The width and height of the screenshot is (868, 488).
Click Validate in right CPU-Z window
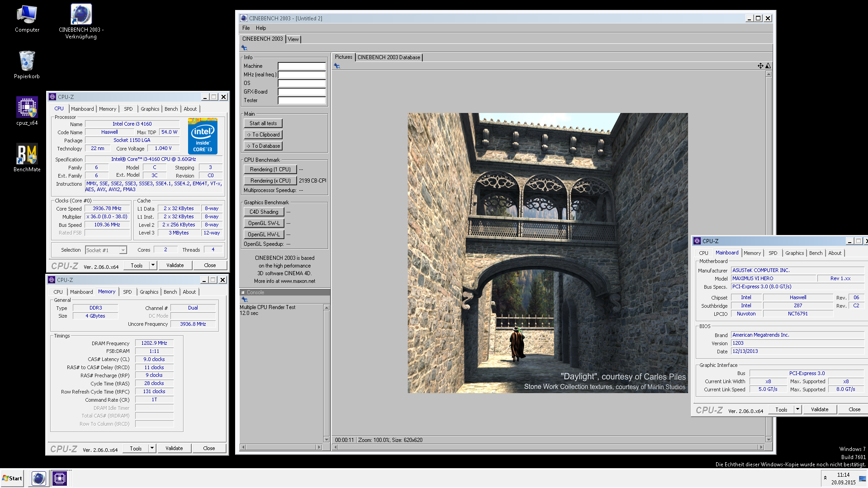820,409
